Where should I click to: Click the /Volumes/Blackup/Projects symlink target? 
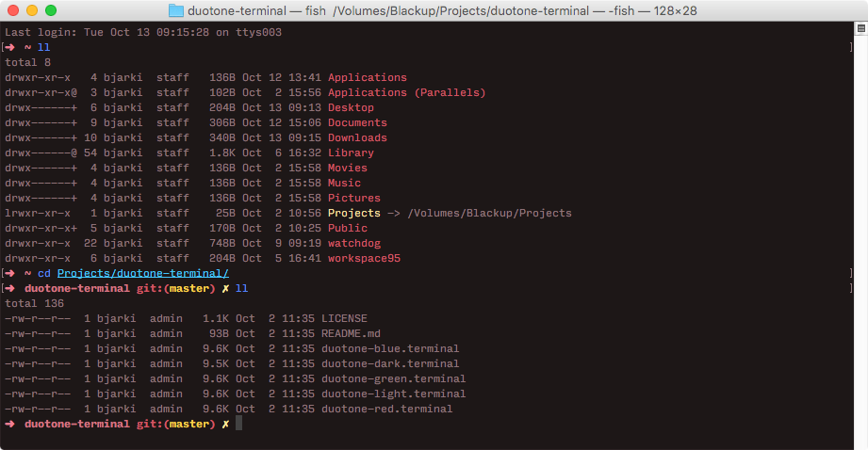pyautogui.click(x=489, y=213)
